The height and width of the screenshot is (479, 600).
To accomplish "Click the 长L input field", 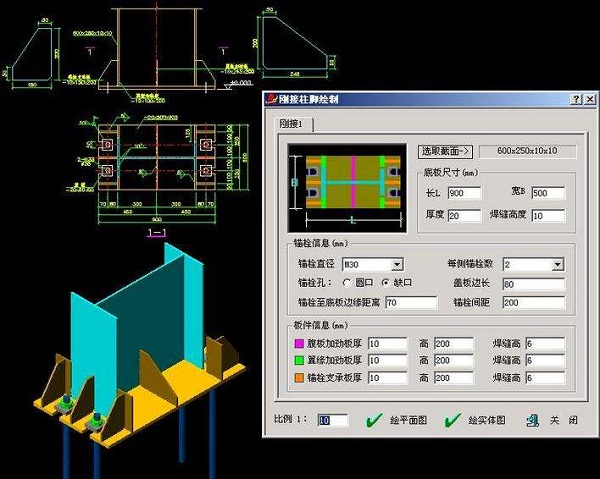I will [x=465, y=193].
